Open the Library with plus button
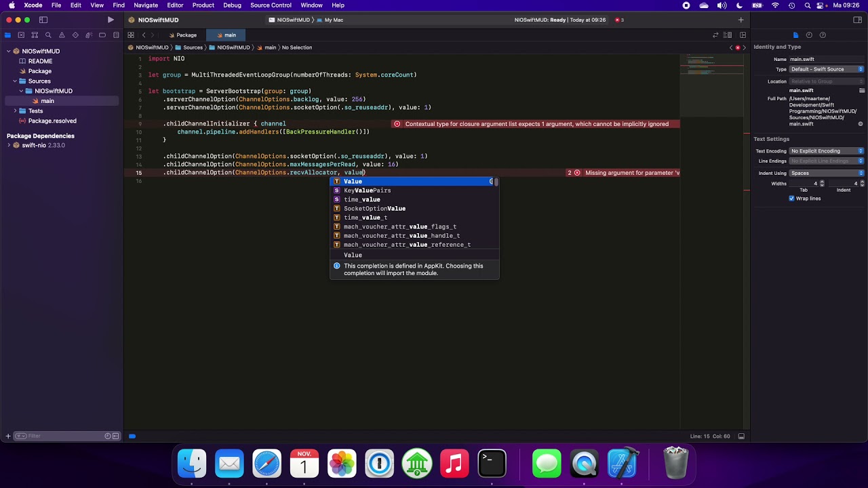Image resolution: width=868 pixels, height=488 pixels. pos(741,20)
